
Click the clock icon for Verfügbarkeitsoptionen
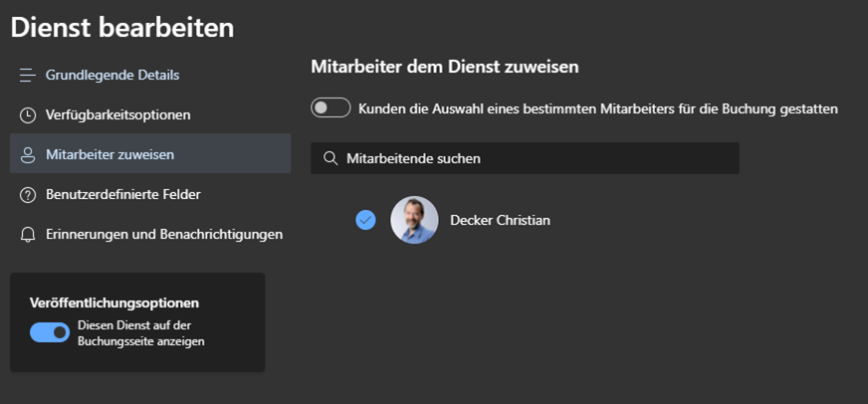point(27,115)
